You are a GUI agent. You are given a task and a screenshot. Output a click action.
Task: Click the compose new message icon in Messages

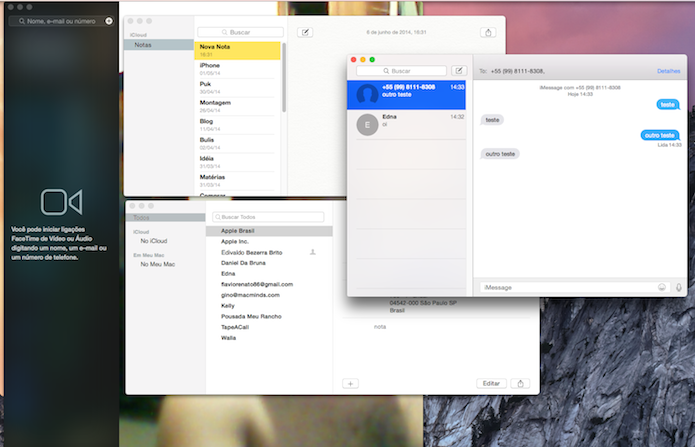pyautogui.click(x=459, y=71)
